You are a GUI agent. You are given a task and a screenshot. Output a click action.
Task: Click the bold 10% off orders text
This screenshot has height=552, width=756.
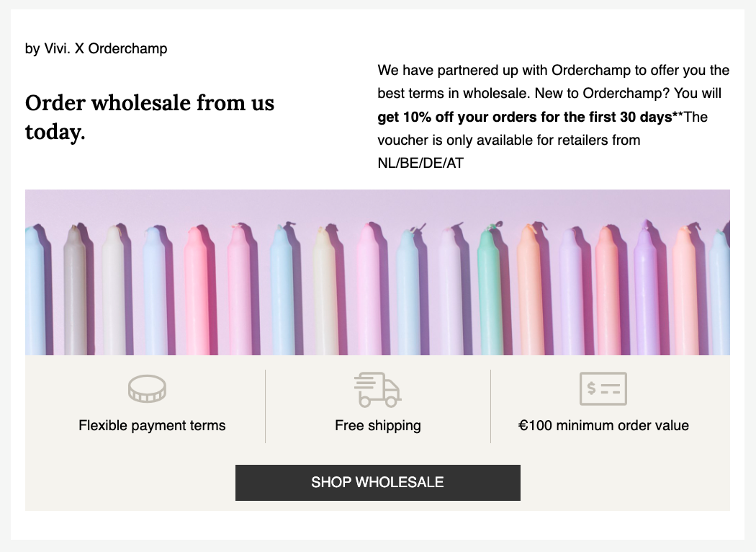(x=525, y=117)
